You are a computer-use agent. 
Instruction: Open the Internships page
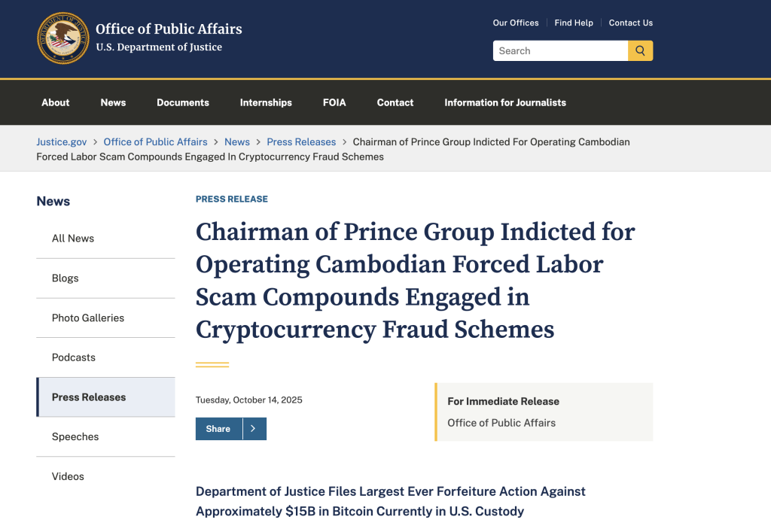point(266,102)
